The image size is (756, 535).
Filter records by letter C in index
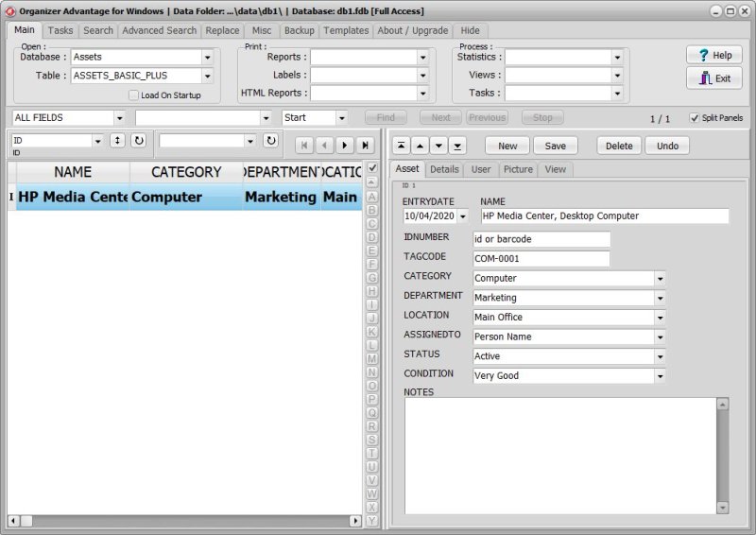tap(371, 224)
